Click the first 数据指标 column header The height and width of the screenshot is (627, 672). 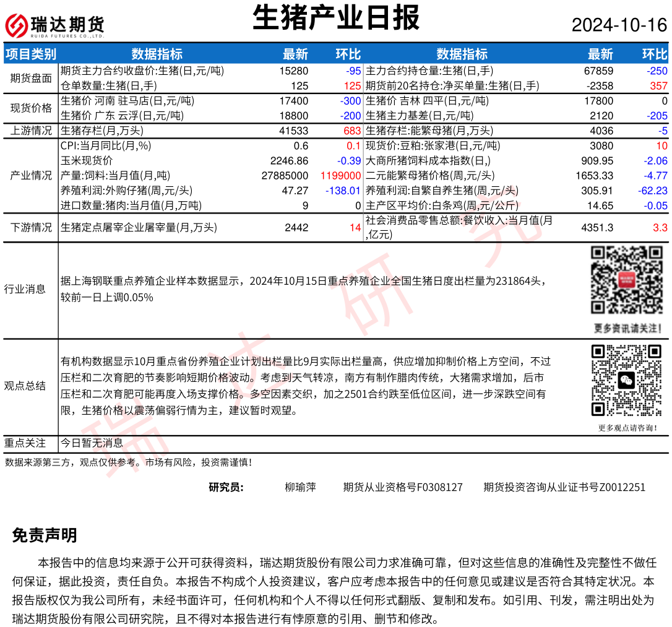(157, 54)
